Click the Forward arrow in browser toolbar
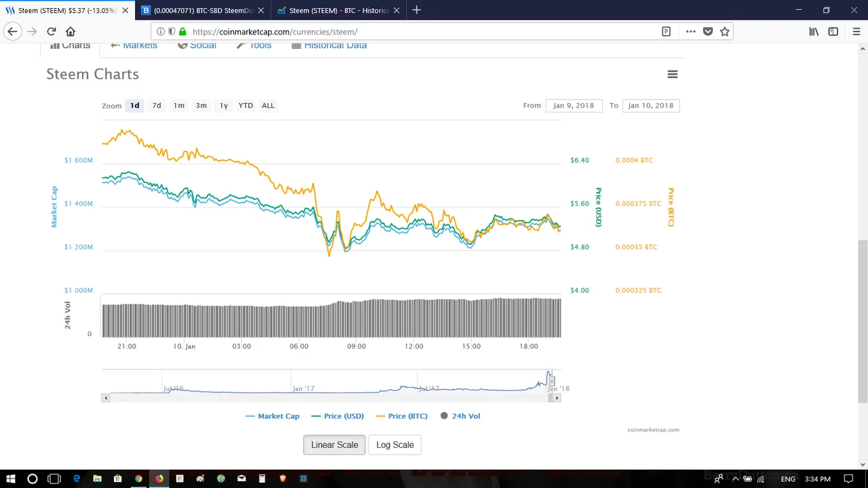 tap(32, 31)
